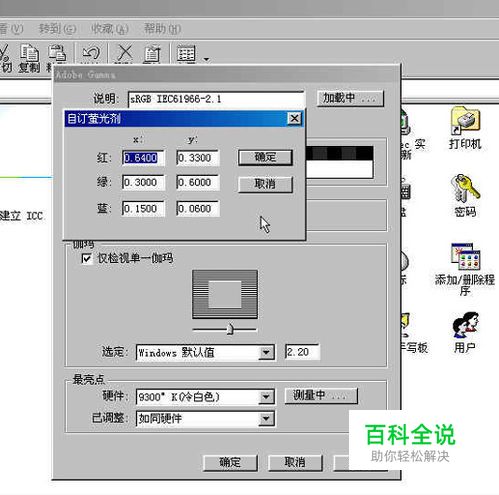The width and height of the screenshot is (499, 495).
Task: Click 取消 in the 自订荧光剂 dialog
Action: pos(265,184)
